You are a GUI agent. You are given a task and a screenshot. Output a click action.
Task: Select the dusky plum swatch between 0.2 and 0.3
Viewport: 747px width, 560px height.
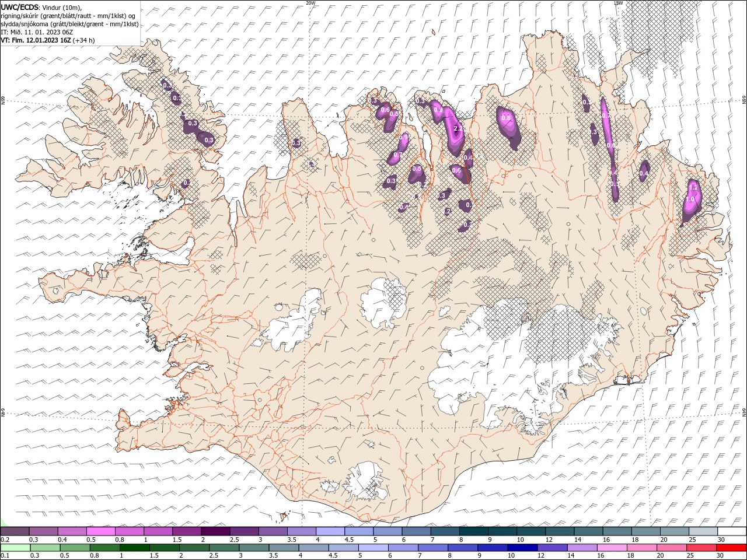coord(15,531)
